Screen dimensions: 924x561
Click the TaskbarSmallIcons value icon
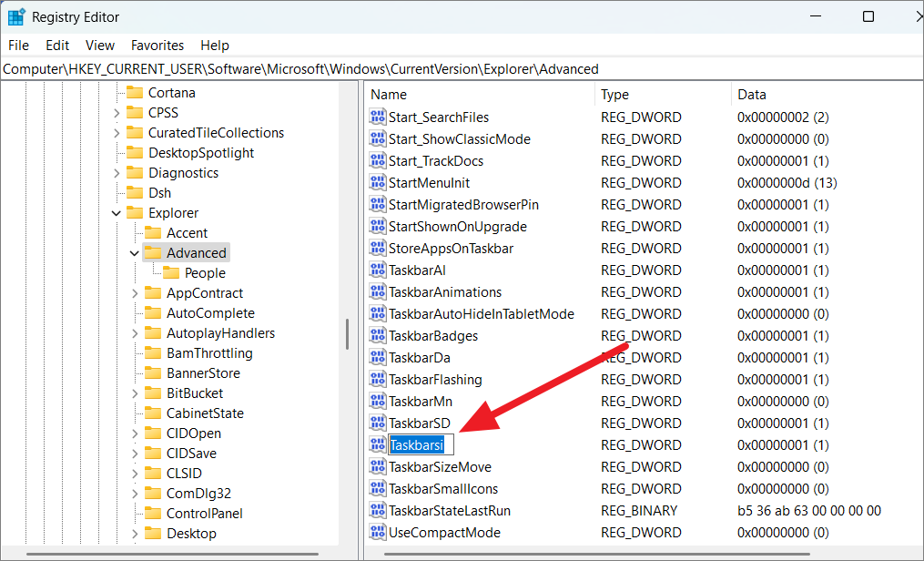tap(377, 488)
